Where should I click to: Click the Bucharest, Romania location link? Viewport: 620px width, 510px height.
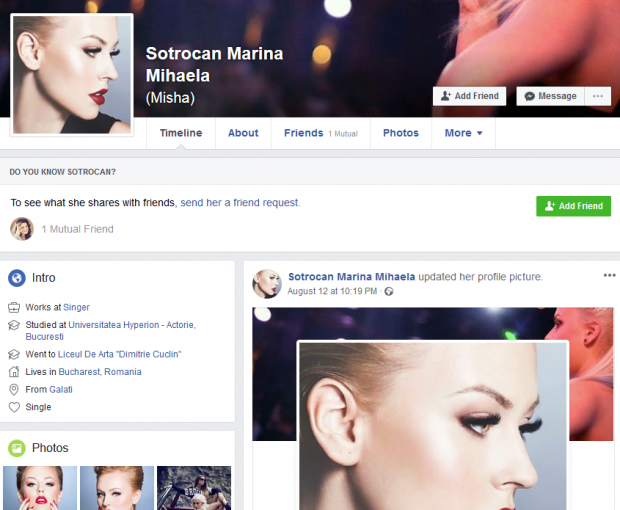tap(100, 372)
